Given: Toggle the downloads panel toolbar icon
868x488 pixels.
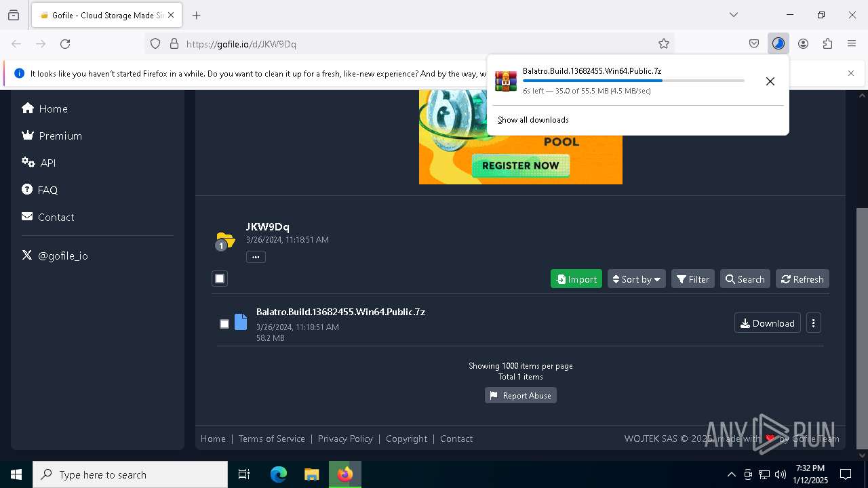Looking at the screenshot, I should pyautogui.click(x=778, y=44).
